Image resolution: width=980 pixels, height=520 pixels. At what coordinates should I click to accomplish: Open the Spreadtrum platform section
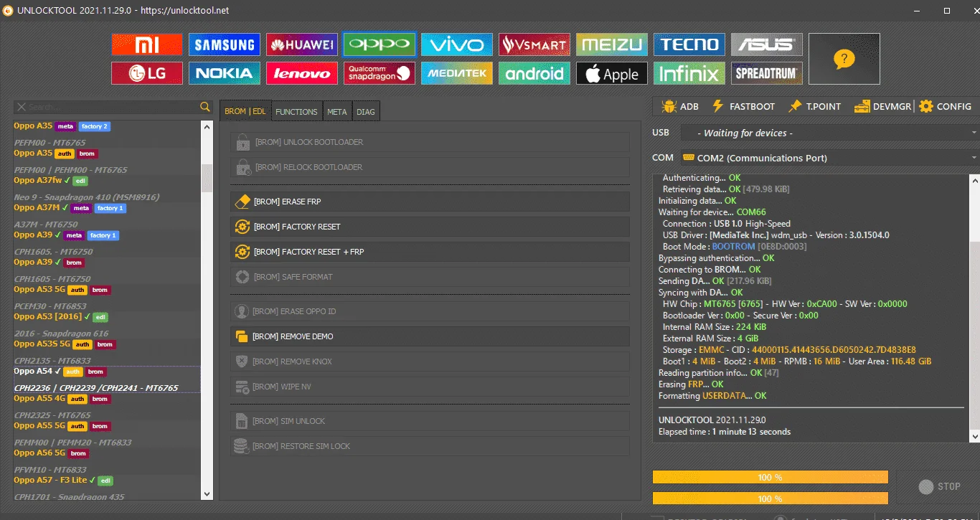[x=767, y=73]
